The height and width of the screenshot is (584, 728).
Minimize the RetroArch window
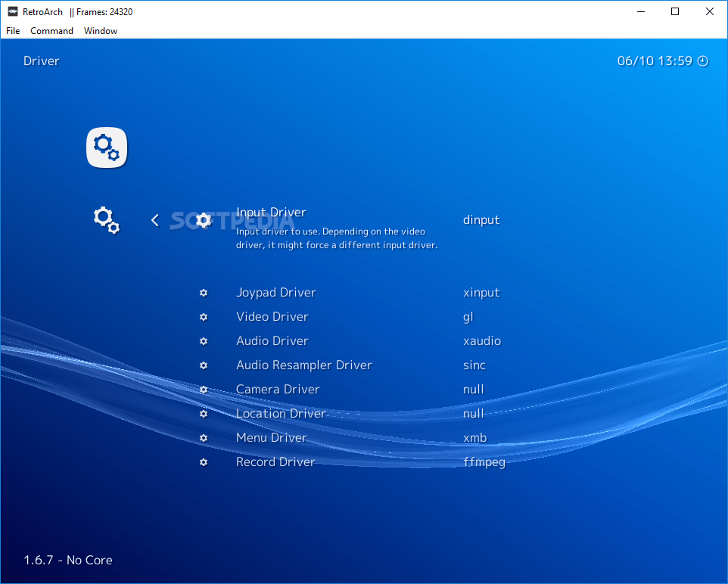641,11
